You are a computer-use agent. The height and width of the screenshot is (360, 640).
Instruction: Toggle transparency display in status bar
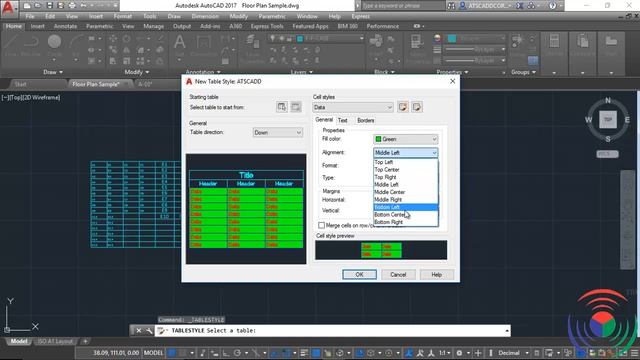[x=316, y=353]
